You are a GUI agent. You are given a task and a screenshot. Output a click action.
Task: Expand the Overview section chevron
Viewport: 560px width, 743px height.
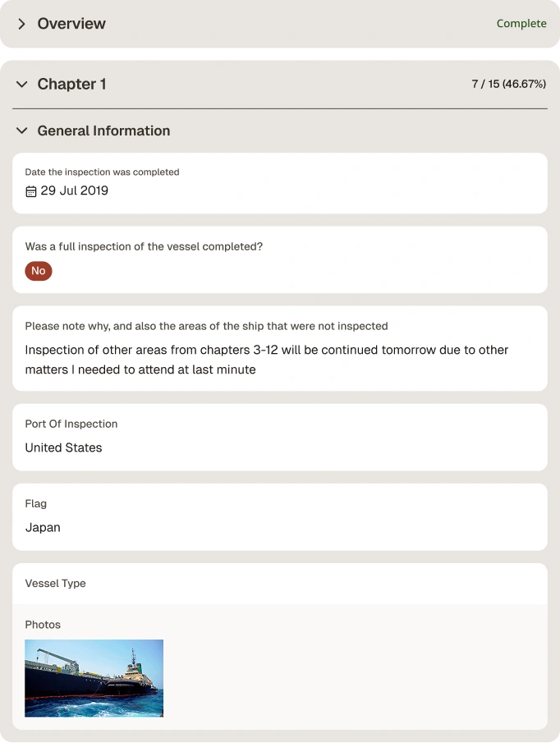(x=21, y=24)
